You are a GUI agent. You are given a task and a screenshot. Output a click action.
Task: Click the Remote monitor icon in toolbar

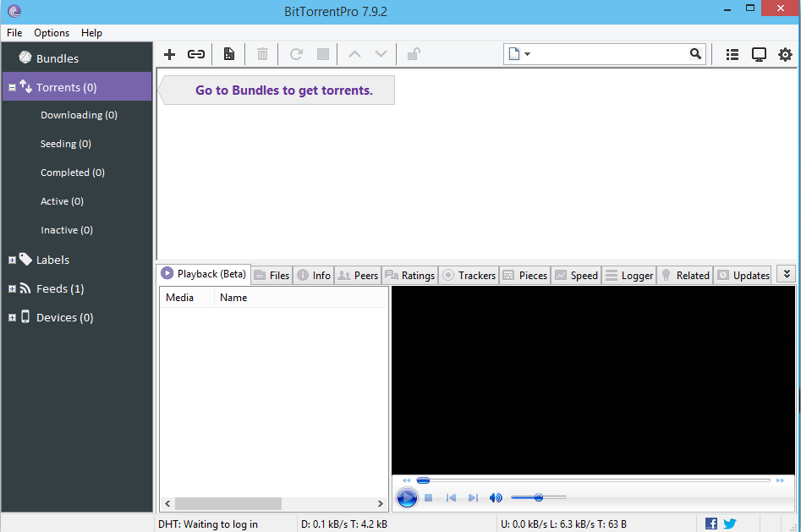click(x=759, y=54)
